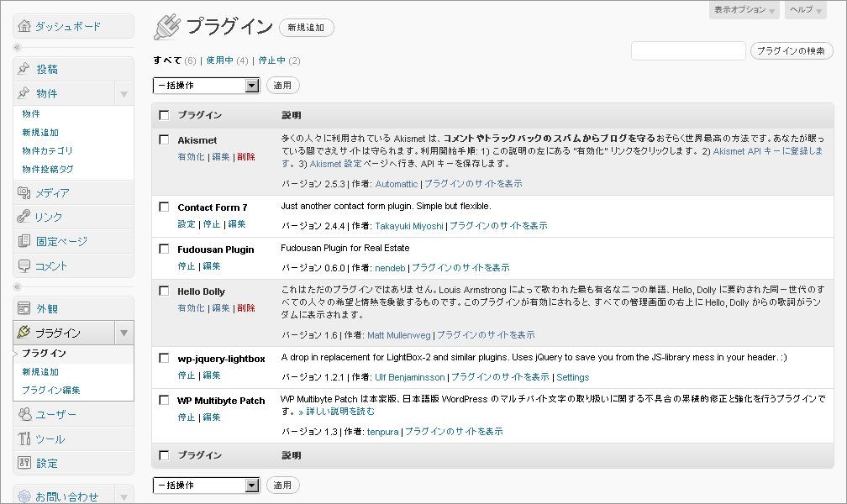Click the chain Links icon
Screen dimensions: 847x504
point(24,217)
